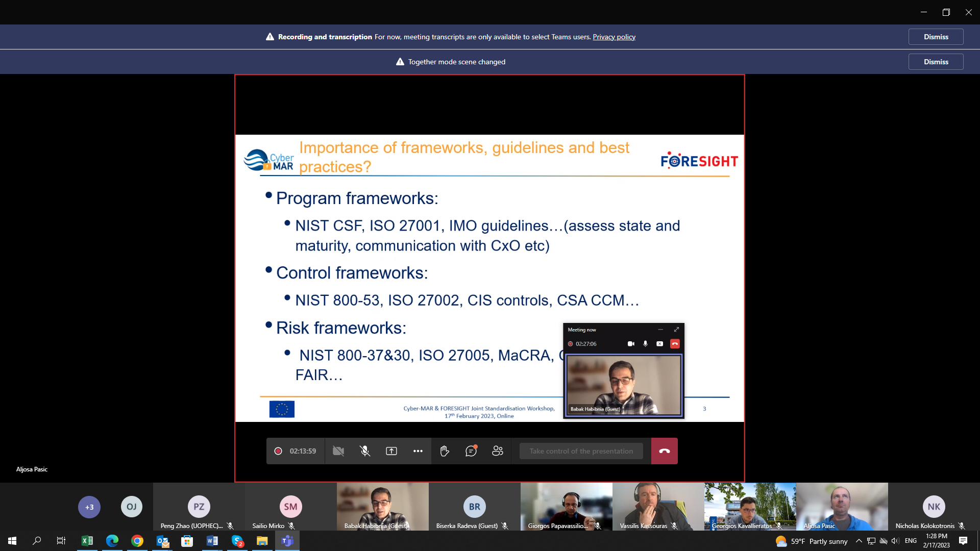Select Babak Habibnia video thumbnail

coord(382,506)
